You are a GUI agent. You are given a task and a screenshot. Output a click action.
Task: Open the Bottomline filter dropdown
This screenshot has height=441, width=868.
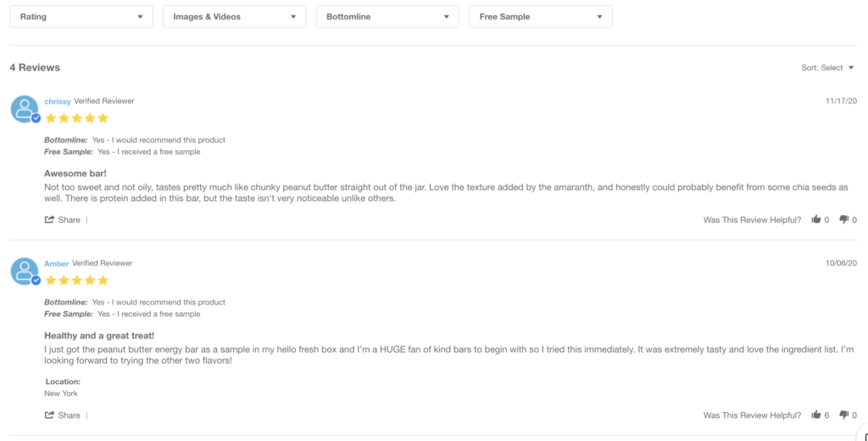[387, 17]
